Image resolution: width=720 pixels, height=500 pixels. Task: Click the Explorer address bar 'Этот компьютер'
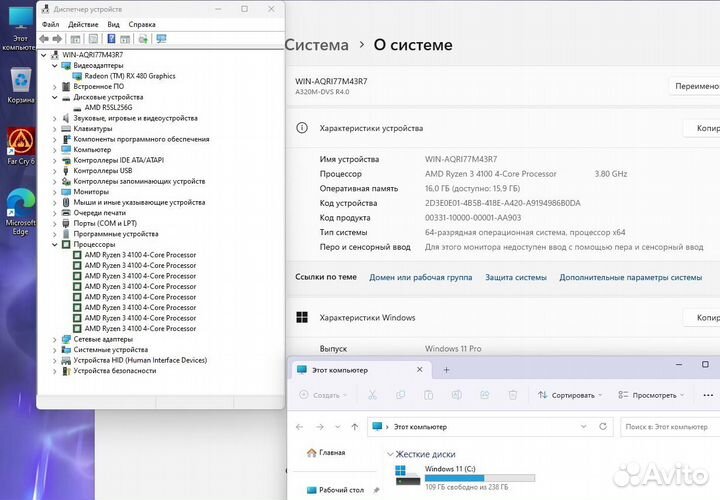click(x=490, y=427)
